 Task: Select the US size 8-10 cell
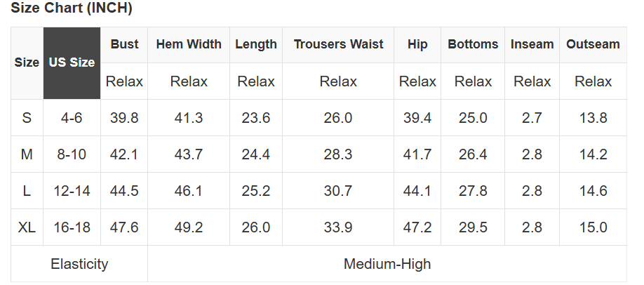coord(72,154)
